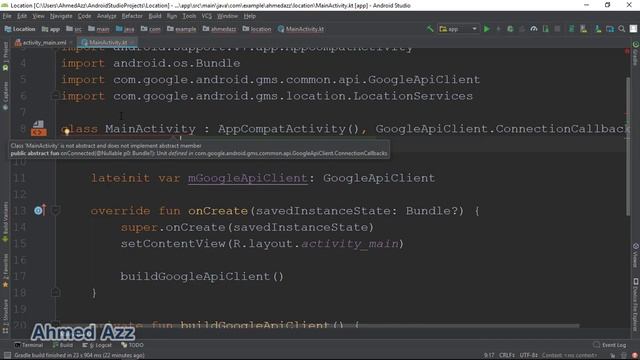
Task: Click the closing fold marker under onCreate
Action: (x=56, y=292)
